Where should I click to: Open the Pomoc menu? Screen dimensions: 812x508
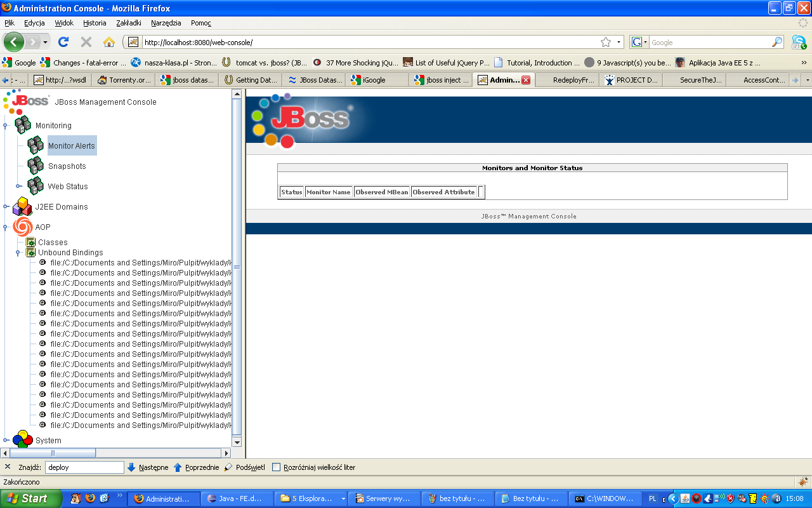[x=201, y=23]
